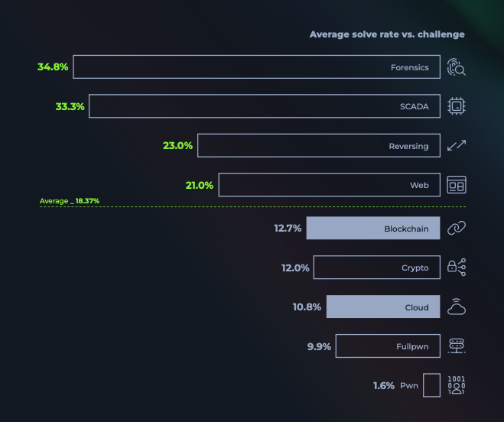Select the Forensics bar
The image size is (504, 422).
(x=256, y=67)
